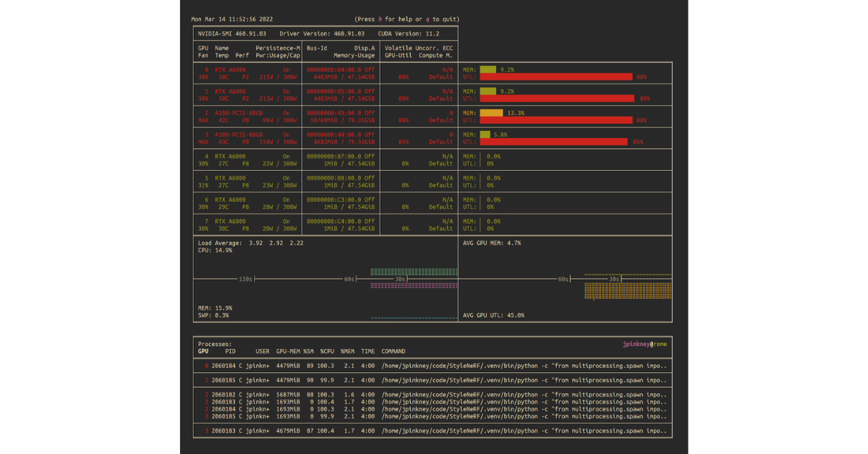Click the A100-PCIE-80GB entry for GPU 2
Image resolution: width=868 pixels, height=454 pixels.
click(x=239, y=113)
